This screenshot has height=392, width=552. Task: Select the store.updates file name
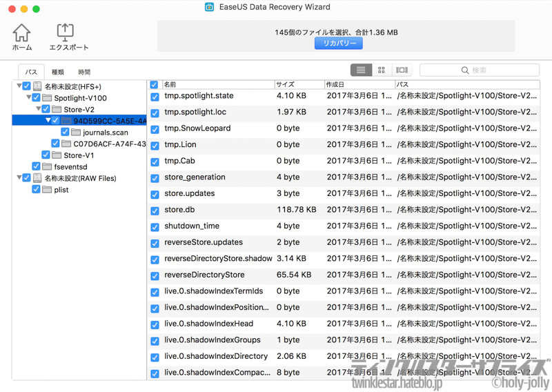(189, 193)
